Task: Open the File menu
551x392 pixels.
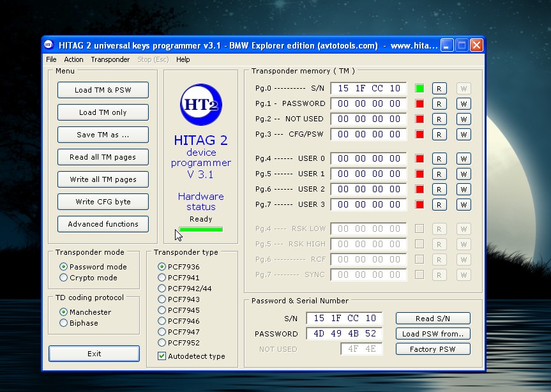Action: click(51, 59)
